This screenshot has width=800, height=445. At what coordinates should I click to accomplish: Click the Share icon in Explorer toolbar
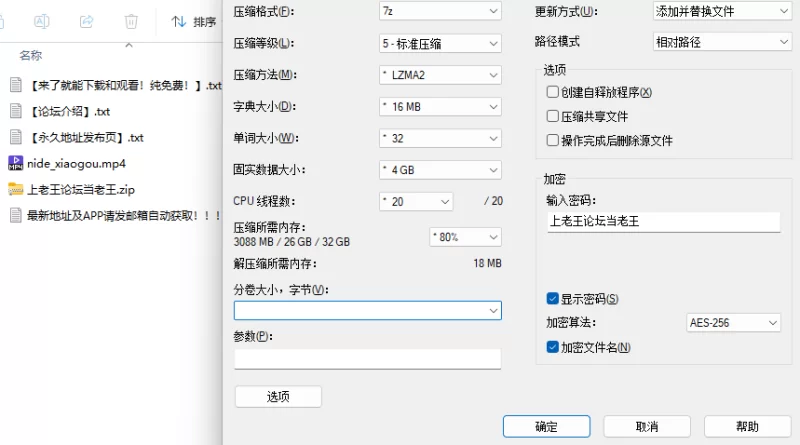pos(87,21)
